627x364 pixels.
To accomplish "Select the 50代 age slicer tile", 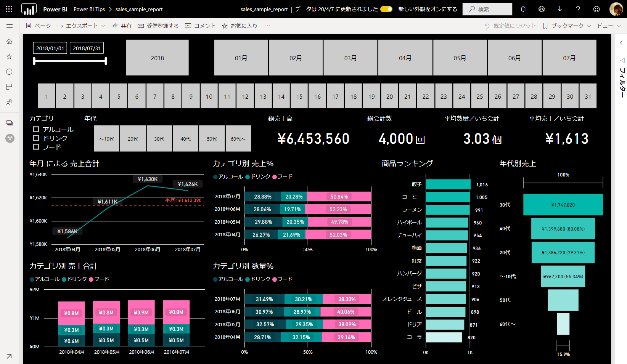I will point(212,139).
